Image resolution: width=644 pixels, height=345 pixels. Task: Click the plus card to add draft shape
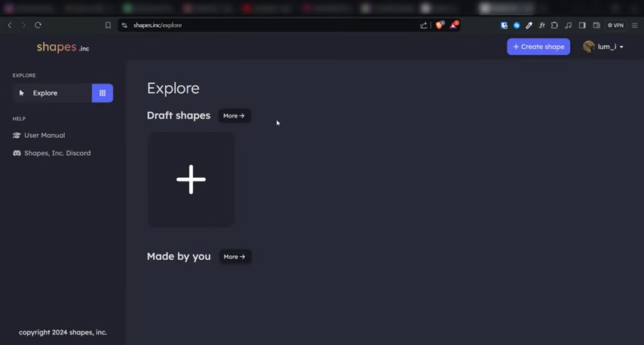(191, 179)
